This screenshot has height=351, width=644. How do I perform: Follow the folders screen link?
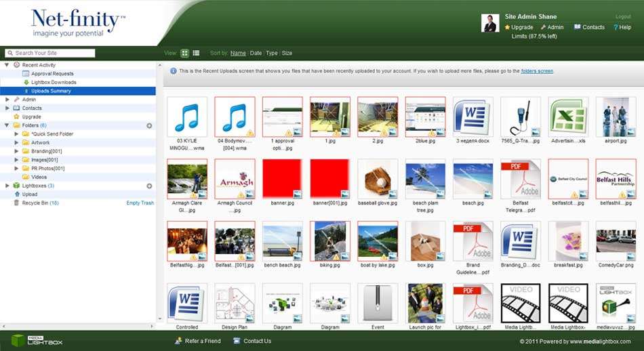537,70
